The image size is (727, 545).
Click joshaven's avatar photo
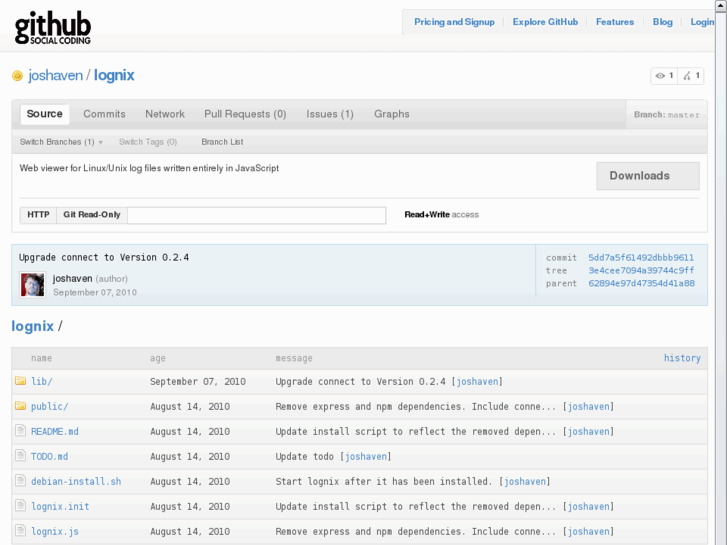pos(32,284)
